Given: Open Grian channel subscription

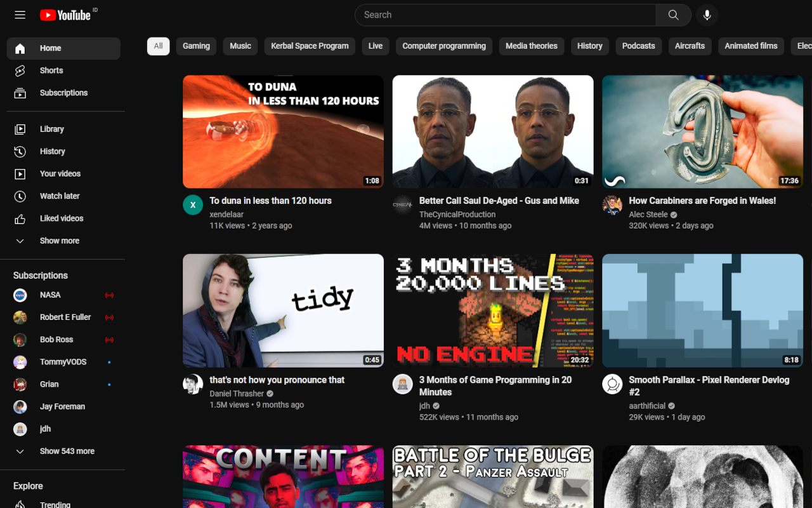Looking at the screenshot, I should pyautogui.click(x=63, y=384).
